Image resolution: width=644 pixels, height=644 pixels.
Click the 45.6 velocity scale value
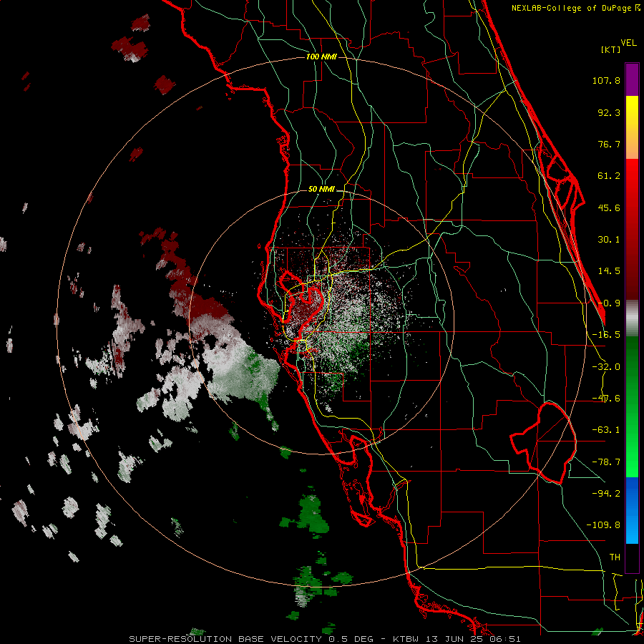(609, 208)
